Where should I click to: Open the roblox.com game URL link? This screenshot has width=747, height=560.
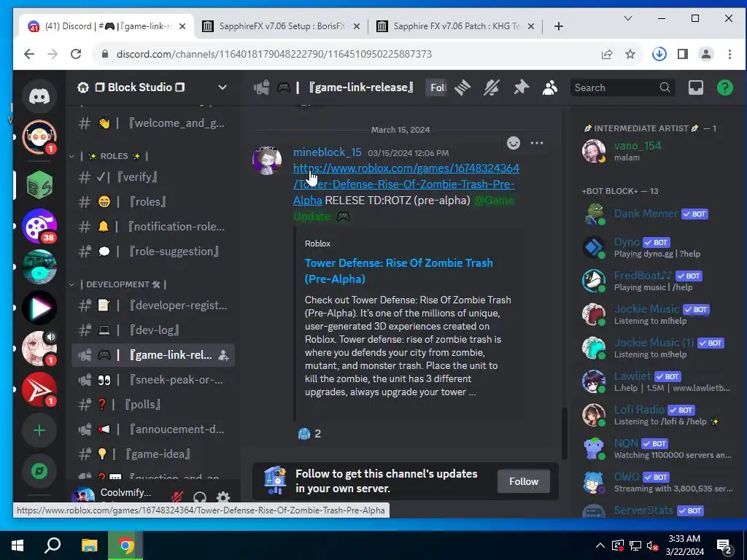tap(406, 184)
